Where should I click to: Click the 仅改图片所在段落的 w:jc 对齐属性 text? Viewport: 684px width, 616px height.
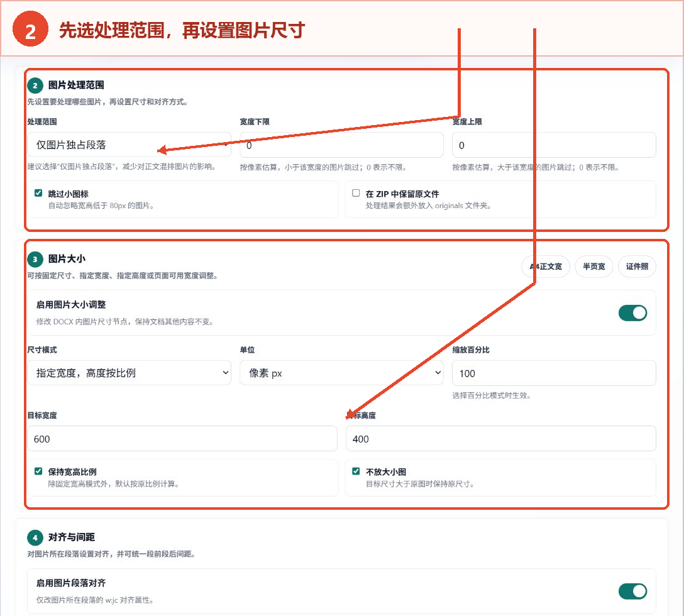[95, 600]
